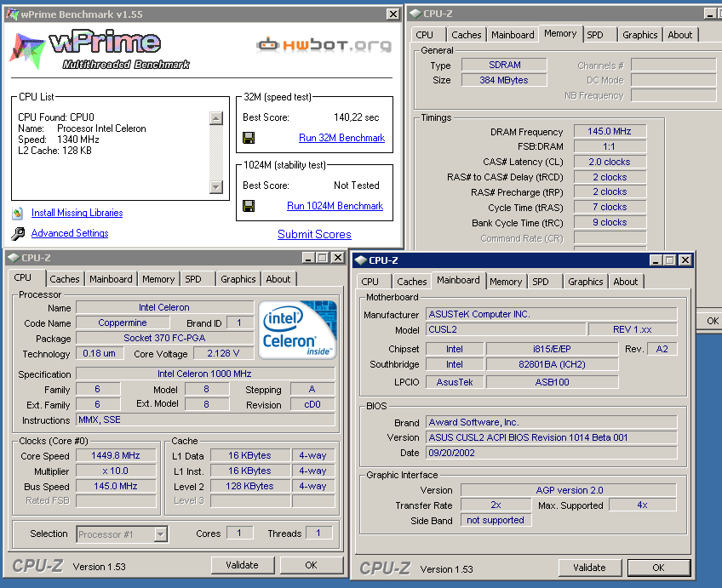Run the 32M Benchmark
This screenshot has width=722, height=588.
pyautogui.click(x=341, y=138)
